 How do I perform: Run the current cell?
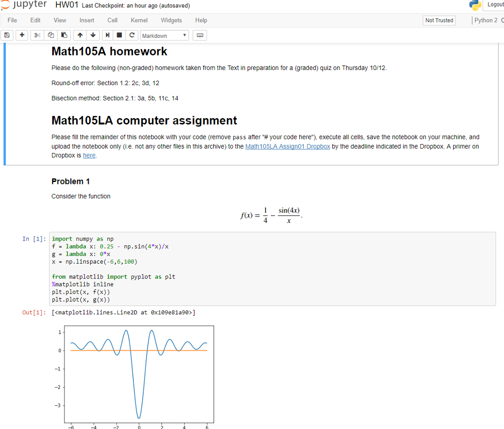click(x=107, y=35)
